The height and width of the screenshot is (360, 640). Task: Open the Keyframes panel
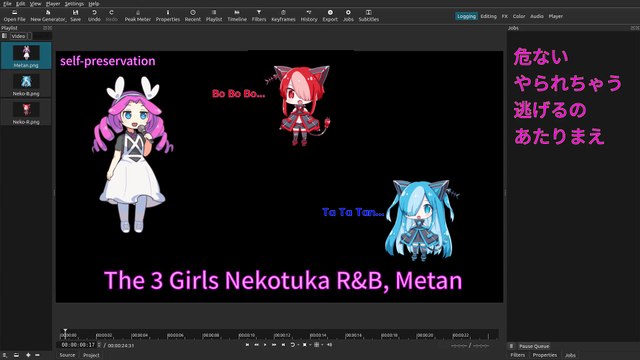(x=283, y=16)
